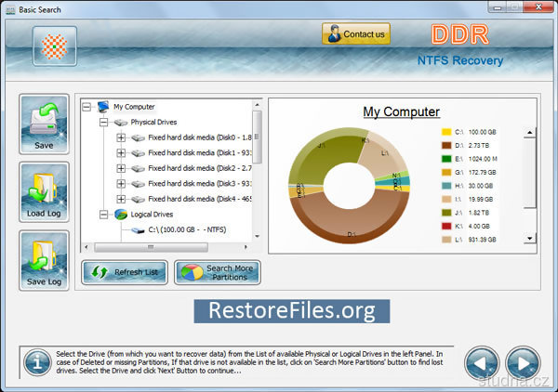This screenshot has width=558, height=392.
Task: Click the orange G:\ legend swatch
Action: [x=446, y=173]
